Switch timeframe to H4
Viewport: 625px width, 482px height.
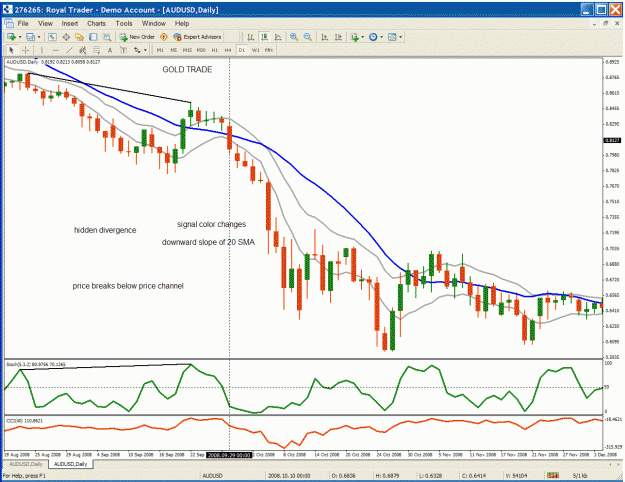click(x=228, y=50)
